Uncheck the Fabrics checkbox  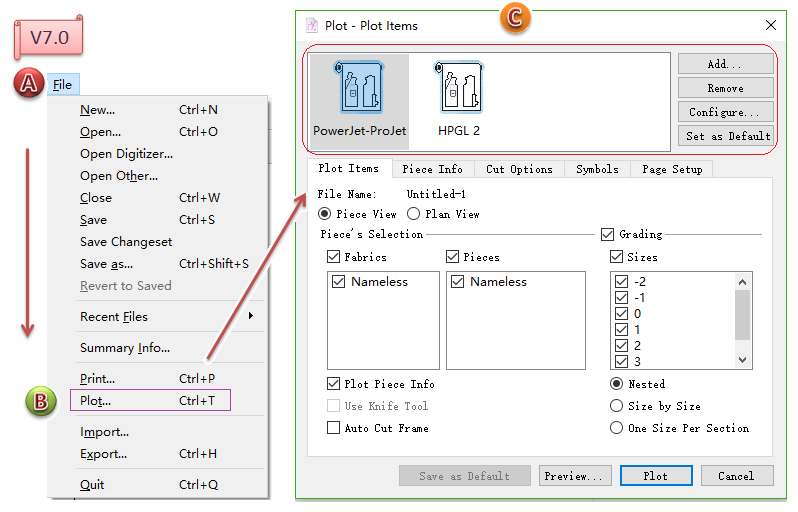tap(334, 257)
